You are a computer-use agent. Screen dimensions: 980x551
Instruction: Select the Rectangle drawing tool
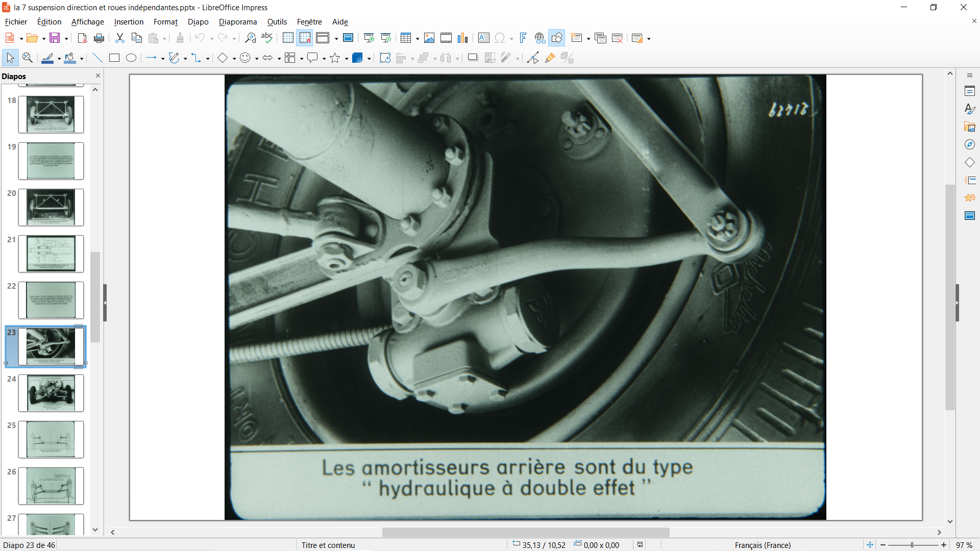(114, 58)
